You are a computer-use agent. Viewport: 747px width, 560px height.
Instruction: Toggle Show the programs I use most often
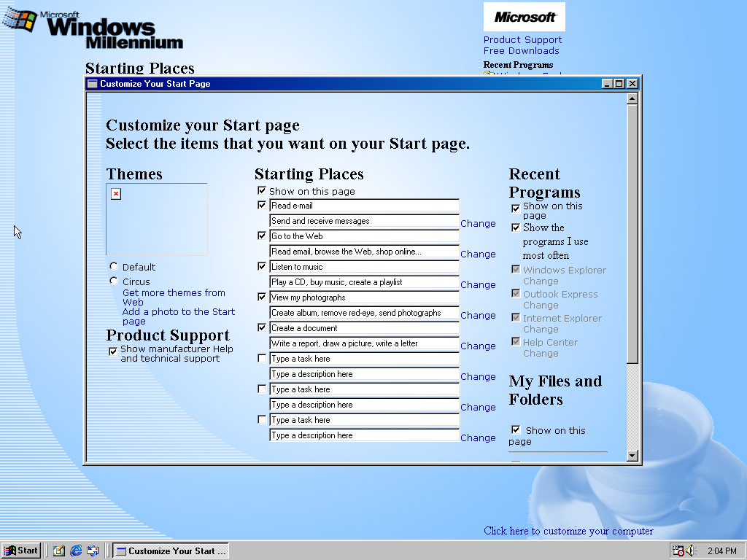coord(516,227)
